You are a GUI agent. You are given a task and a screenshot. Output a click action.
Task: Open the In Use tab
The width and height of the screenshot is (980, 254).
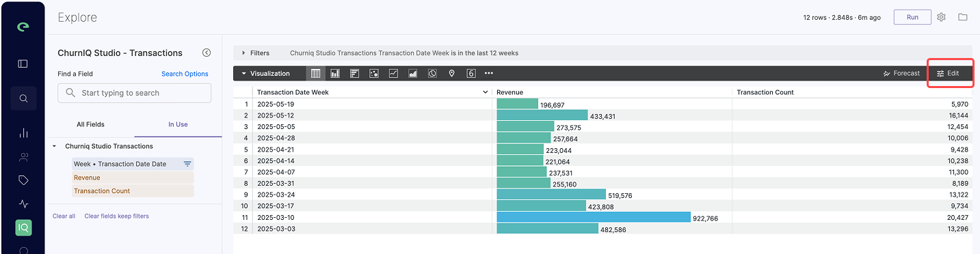click(178, 124)
